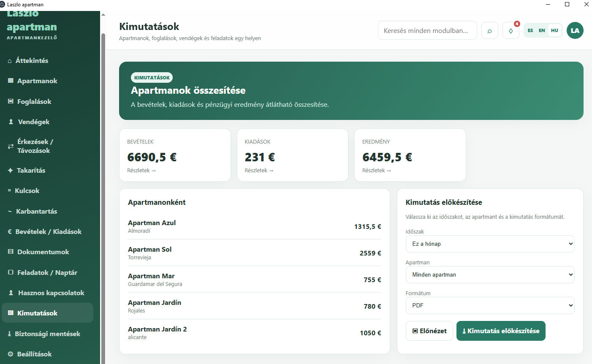Viewport: 592px width, 364px height.
Task: Open the Kimutatások sidebar item
Action: [47, 313]
